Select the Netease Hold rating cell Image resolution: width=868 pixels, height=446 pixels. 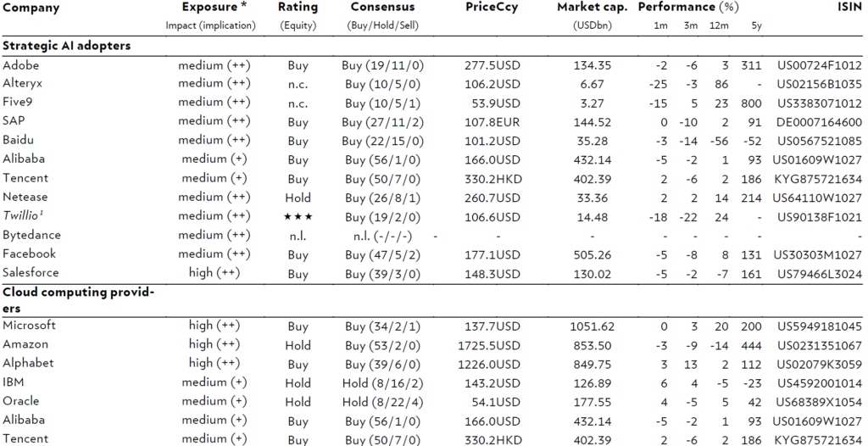coord(298,198)
